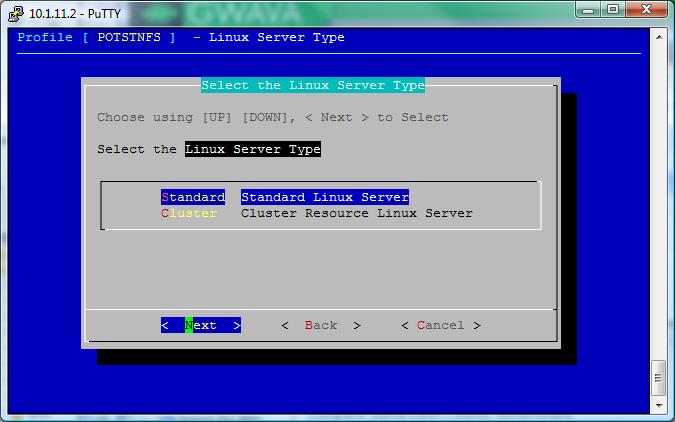
Task: Click the highlighted 'Linux Server Type' label
Action: (x=253, y=149)
